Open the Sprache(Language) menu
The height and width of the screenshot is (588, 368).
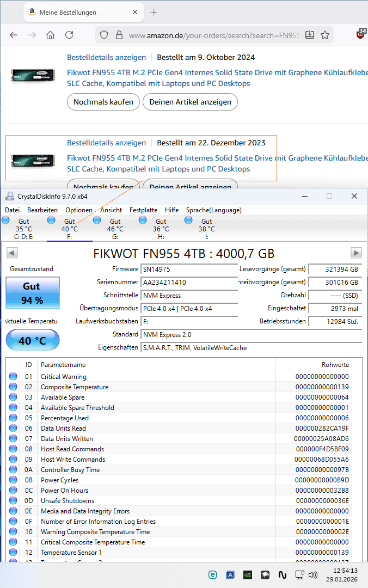pyautogui.click(x=214, y=210)
